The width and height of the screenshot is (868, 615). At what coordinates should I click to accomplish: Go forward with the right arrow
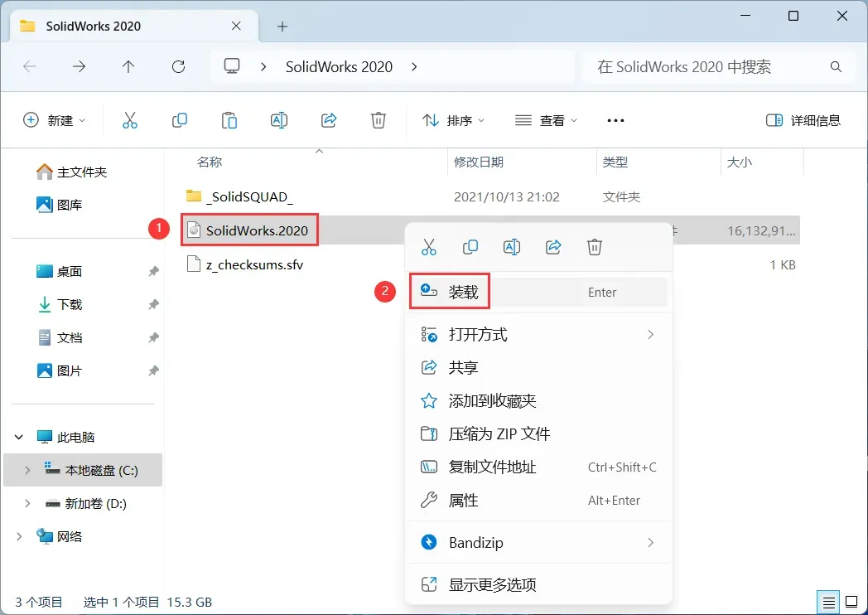80,67
